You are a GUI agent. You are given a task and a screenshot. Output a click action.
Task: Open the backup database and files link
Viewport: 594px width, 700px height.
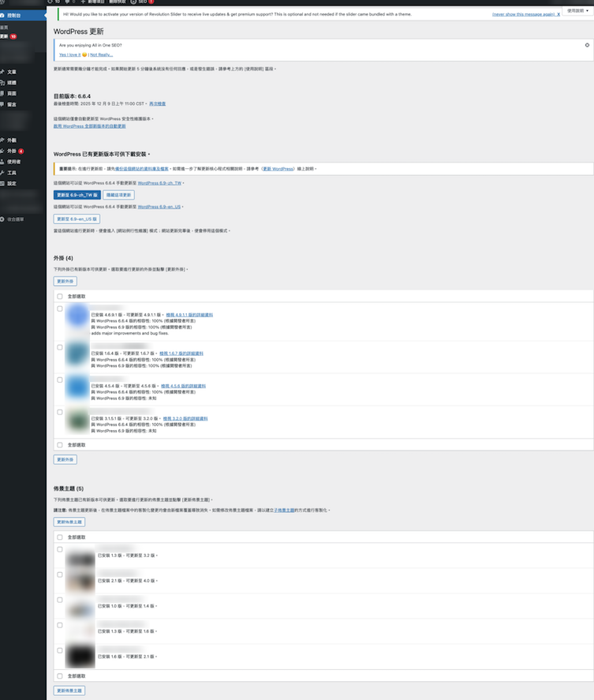click(x=142, y=169)
